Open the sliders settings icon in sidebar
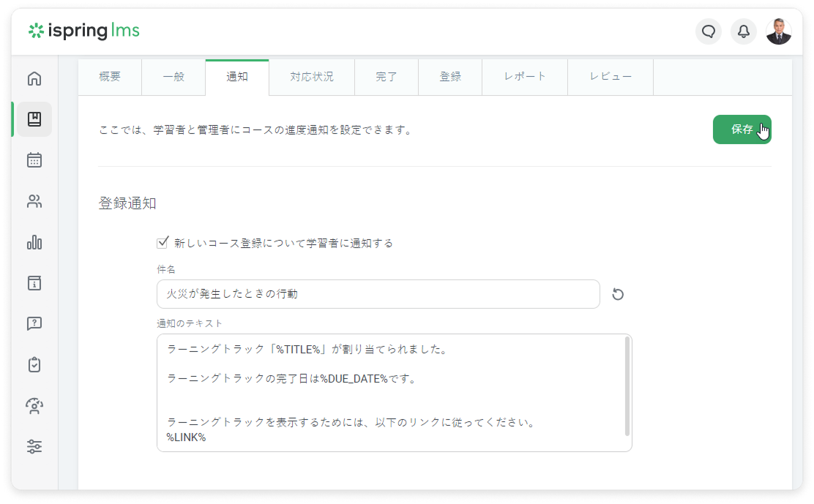 [x=34, y=446]
